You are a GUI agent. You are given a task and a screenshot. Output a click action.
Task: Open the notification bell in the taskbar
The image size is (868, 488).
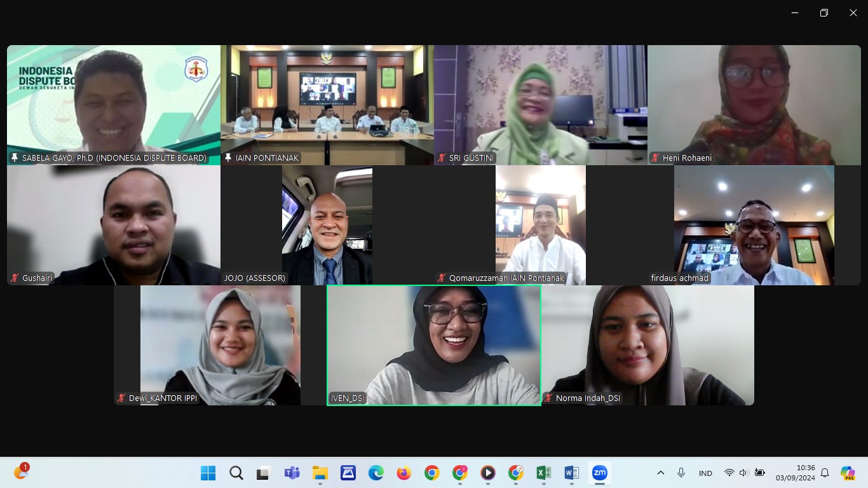825,473
